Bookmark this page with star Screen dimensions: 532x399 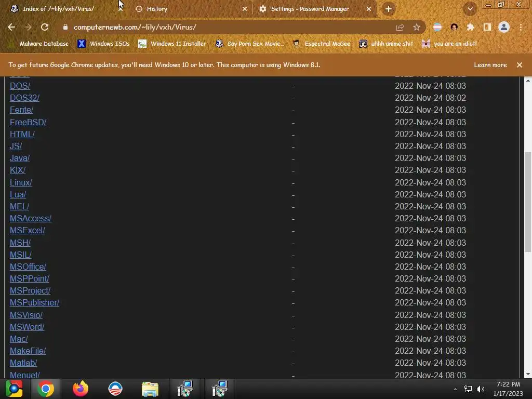417,27
